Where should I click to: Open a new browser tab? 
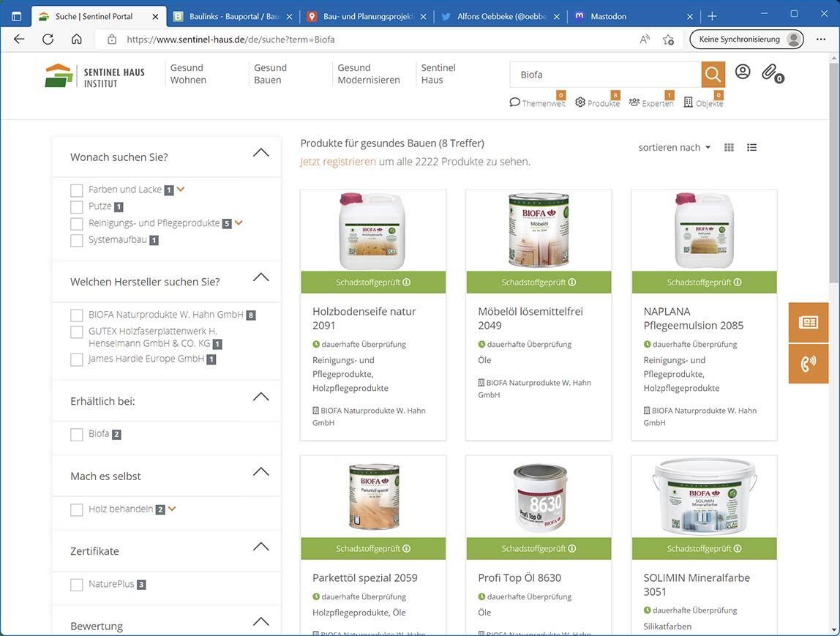click(x=712, y=16)
